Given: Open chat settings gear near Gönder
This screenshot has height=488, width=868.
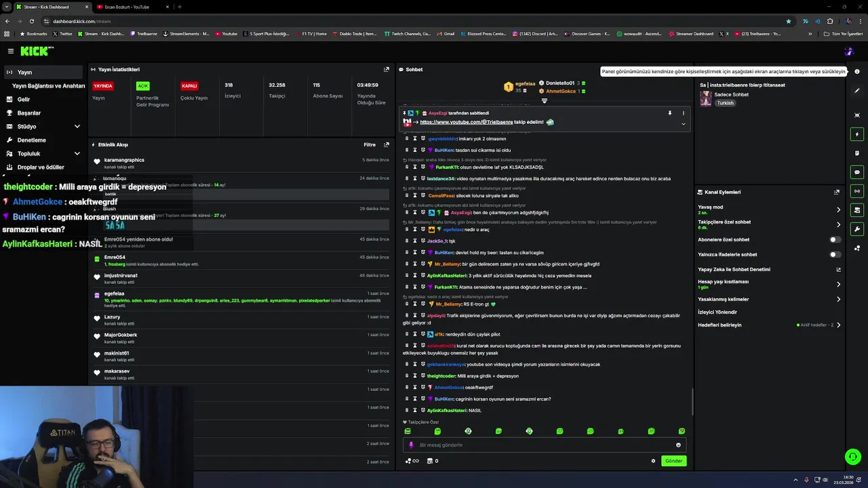Looking at the screenshot, I should 653,461.
